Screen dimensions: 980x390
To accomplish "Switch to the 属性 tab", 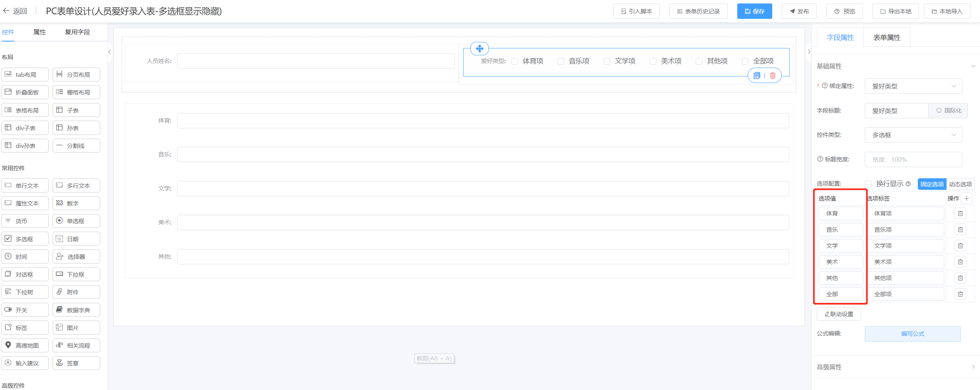I will (x=40, y=32).
